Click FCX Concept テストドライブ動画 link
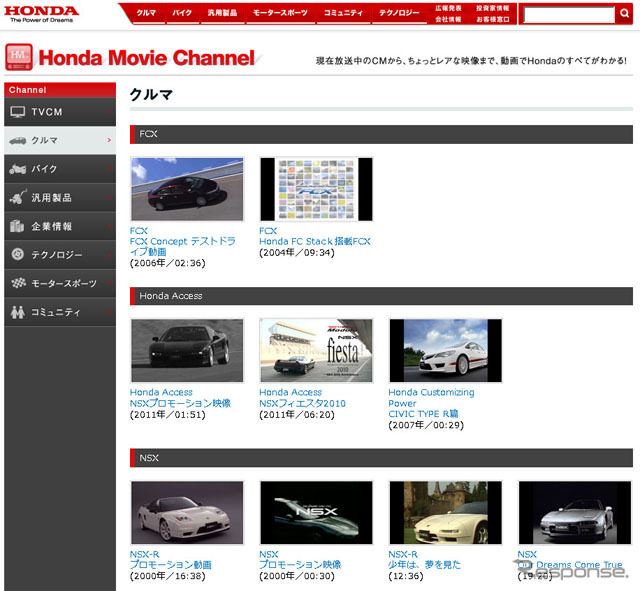Viewport: 640px width, 591px height. tap(182, 247)
